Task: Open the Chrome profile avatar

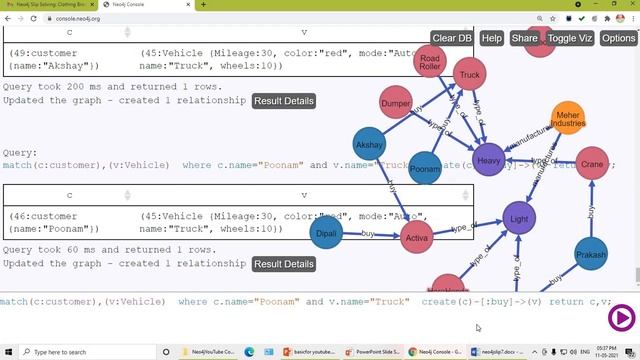Action: [x=620, y=18]
